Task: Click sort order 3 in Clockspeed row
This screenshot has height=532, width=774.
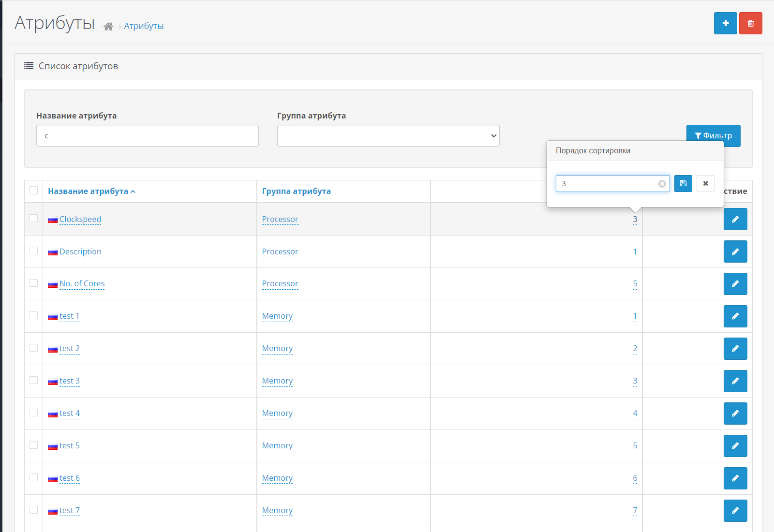Action: (635, 219)
